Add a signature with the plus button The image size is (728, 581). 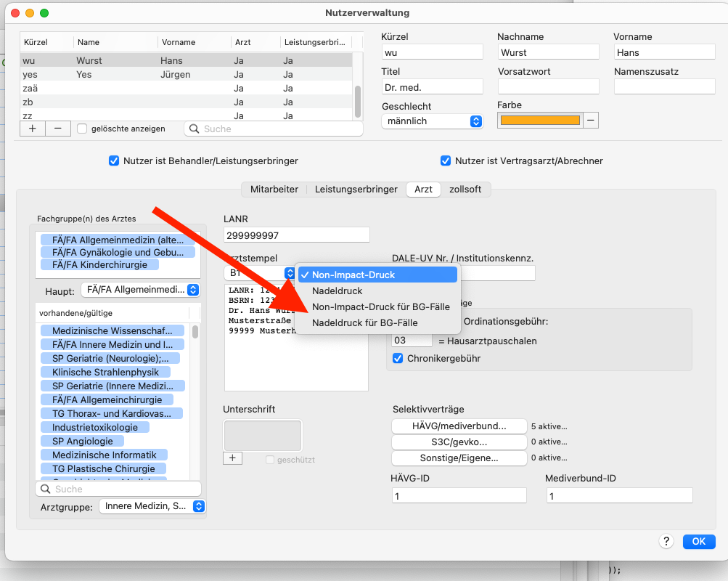(x=232, y=458)
